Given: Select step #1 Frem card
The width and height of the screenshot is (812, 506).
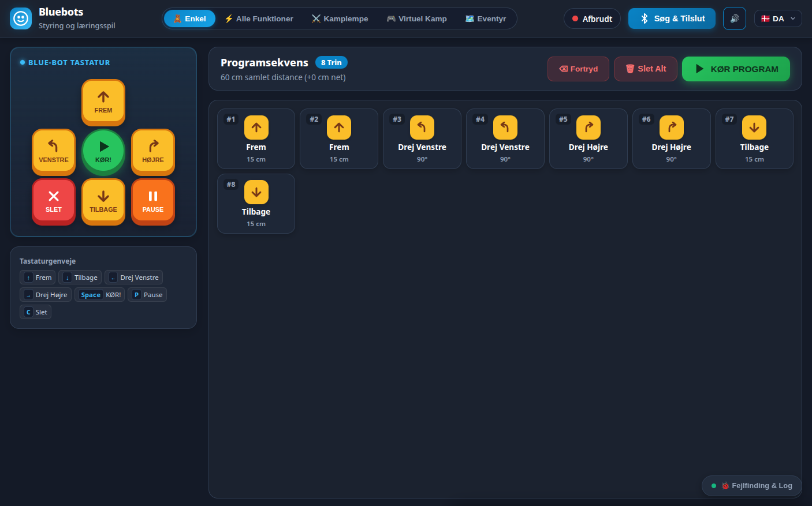Looking at the screenshot, I should click(x=256, y=138).
